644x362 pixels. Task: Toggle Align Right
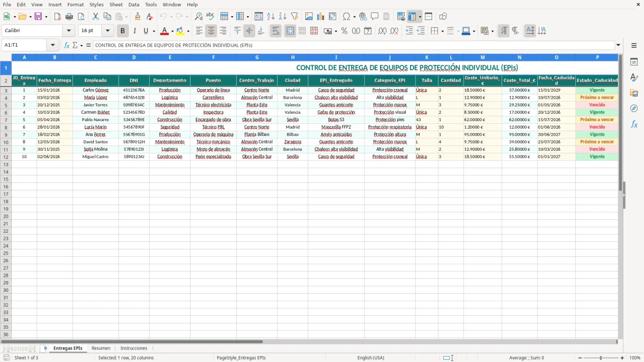[223, 31]
